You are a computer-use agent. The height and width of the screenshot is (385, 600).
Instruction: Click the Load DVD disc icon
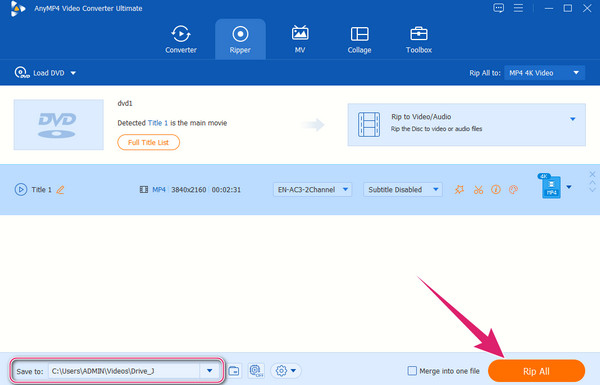(21, 73)
